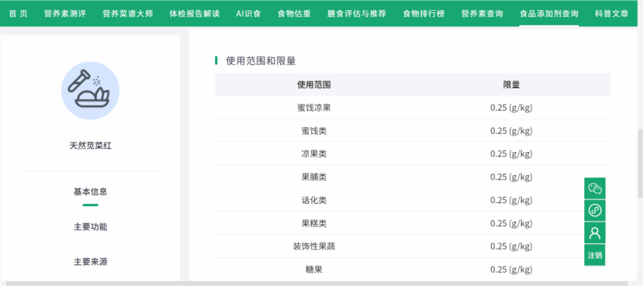This screenshot has height=286, width=644.
Task: Select the AI识食 navigation item
Action: (248, 13)
